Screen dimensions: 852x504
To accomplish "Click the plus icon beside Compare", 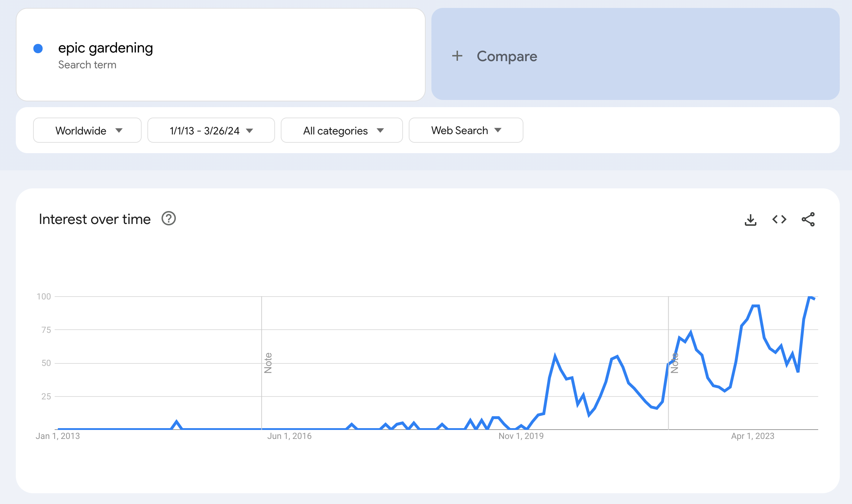I will [457, 56].
